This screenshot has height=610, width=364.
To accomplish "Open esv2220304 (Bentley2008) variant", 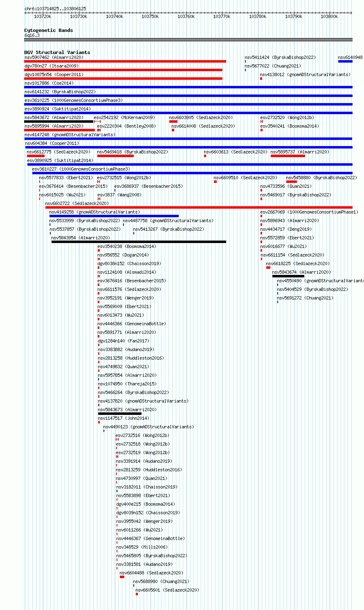I will pos(127,126).
